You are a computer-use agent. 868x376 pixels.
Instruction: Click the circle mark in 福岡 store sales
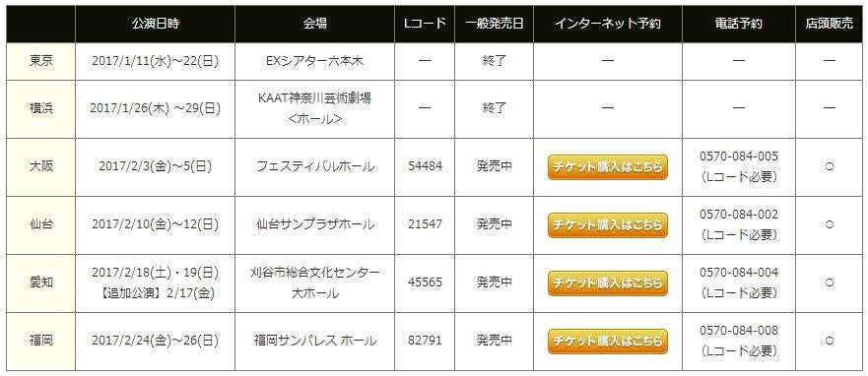coord(829,340)
